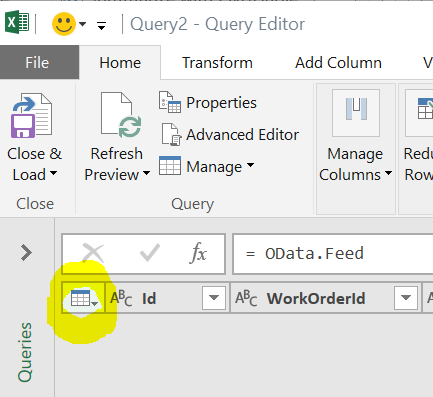This screenshot has width=433, height=397.
Task: Confirm formula with the checkmark button
Action: 150,253
